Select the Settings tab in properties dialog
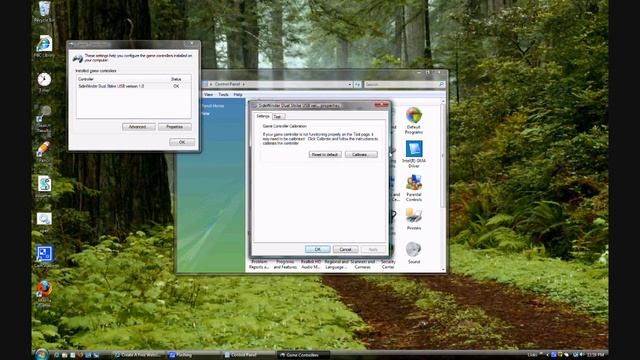 263,116
